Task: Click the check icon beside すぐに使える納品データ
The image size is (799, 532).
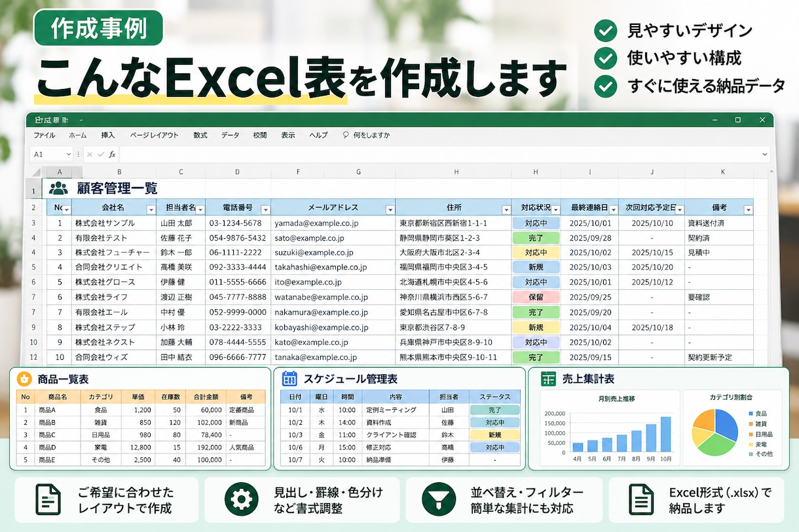Action: pos(605,86)
